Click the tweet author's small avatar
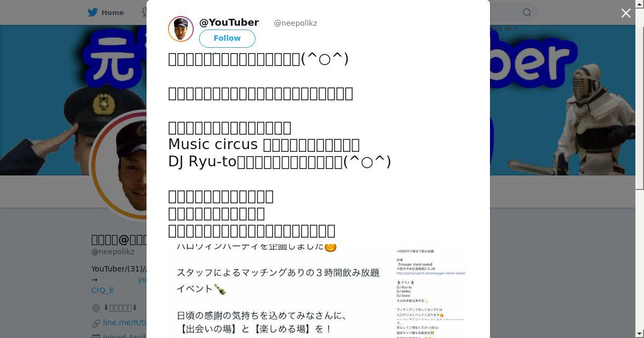 [x=181, y=29]
